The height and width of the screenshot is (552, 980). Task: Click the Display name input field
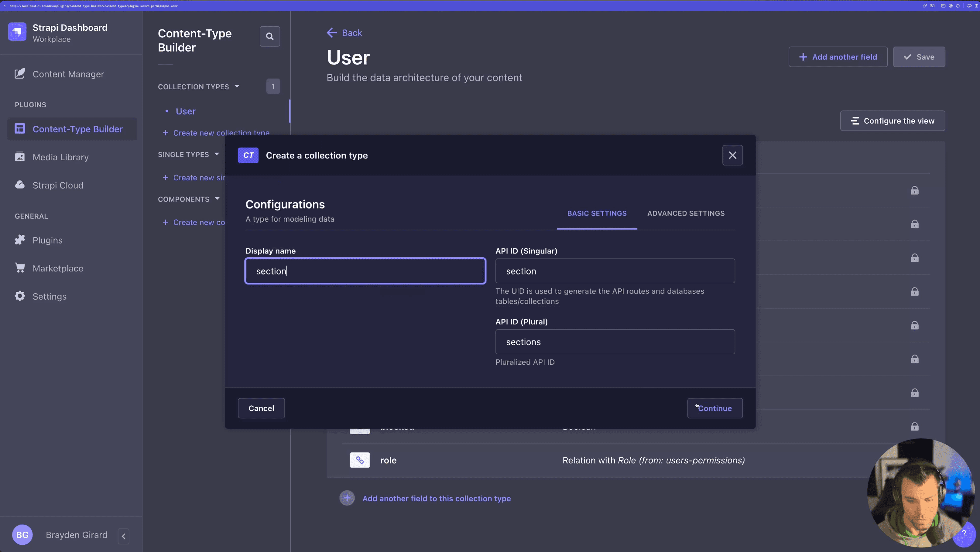tap(365, 271)
